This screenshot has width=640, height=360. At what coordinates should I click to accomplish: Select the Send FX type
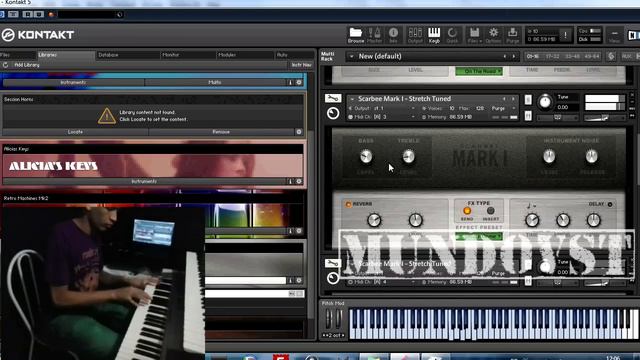pos(467,211)
